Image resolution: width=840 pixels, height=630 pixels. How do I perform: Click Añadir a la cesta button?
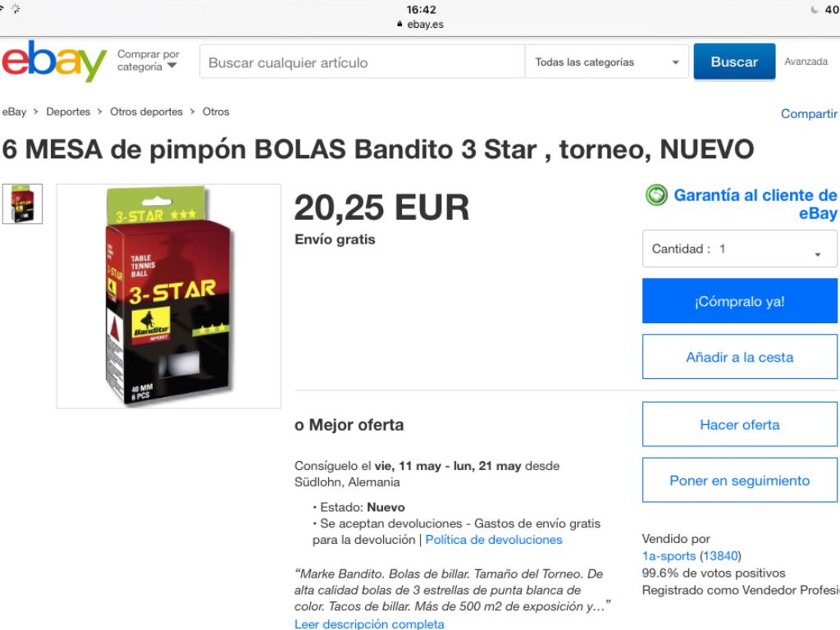pos(739,357)
